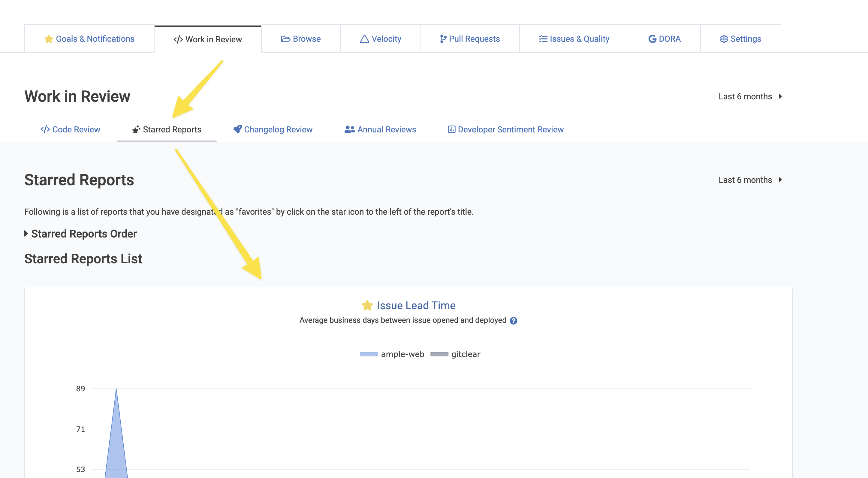Open the Annual Reviews sub-tab
The image size is (868, 478).
(380, 129)
